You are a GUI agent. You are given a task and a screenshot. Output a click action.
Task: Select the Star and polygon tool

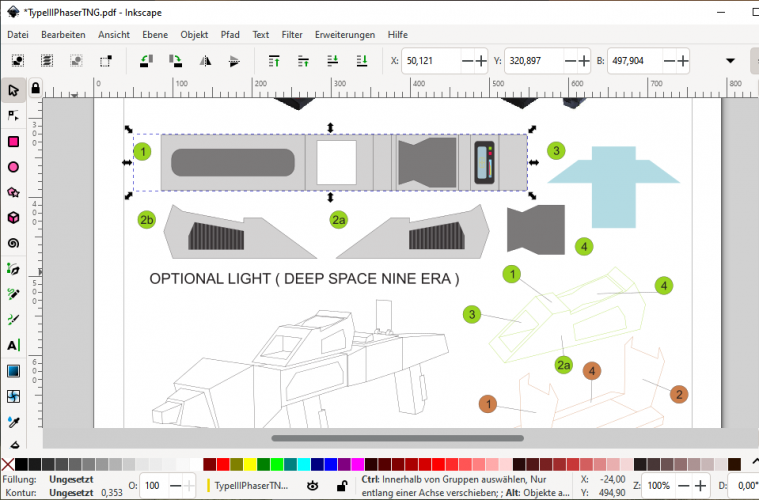(x=14, y=192)
